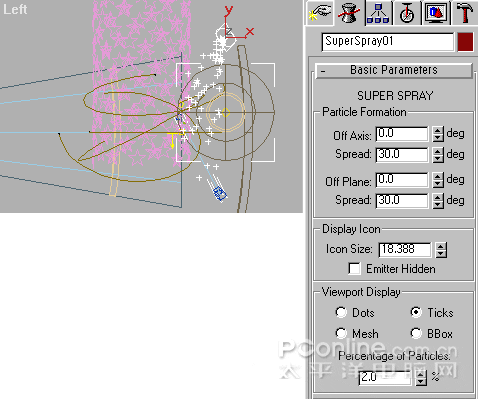Viewport: 478px width, 399px height.
Task: Click the Off Axis spinner arrows
Action: click(437, 134)
